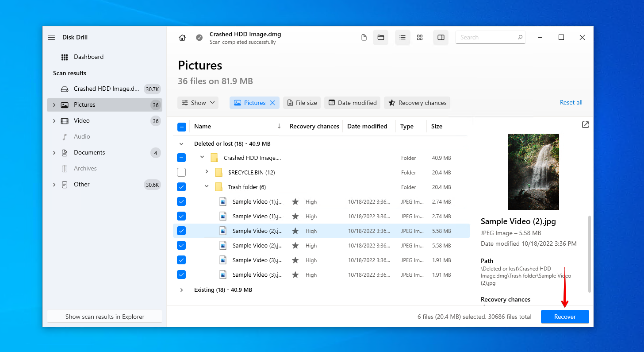Click the home icon in the header
This screenshot has width=644, height=352.
[x=182, y=37]
